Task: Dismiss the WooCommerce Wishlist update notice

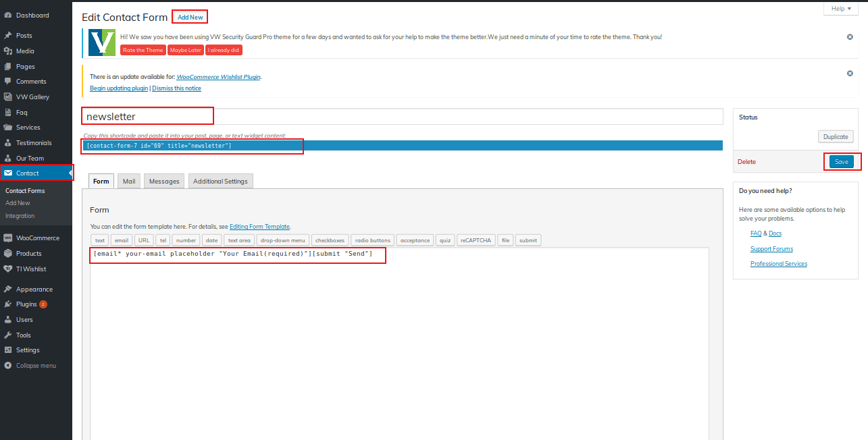Action: coord(850,73)
